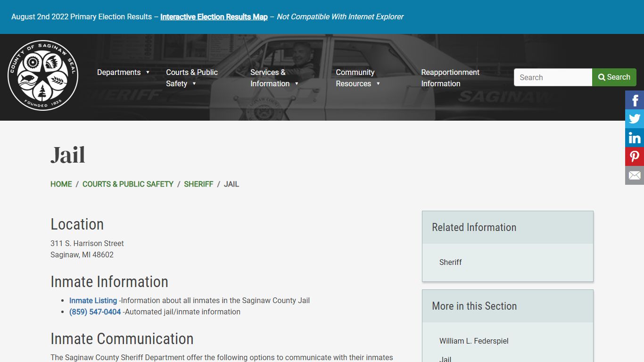Open Sheriff under Related Information
The image size is (644, 362).
click(451, 263)
